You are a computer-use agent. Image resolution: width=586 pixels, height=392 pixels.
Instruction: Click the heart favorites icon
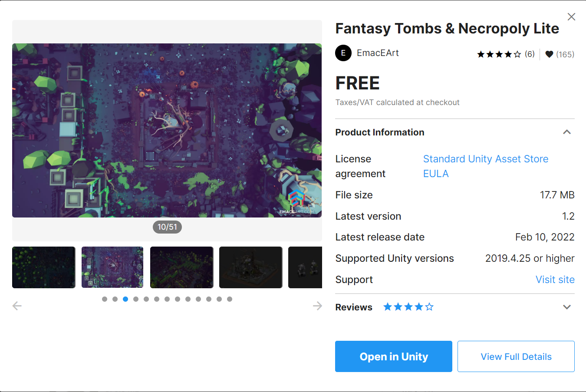point(549,54)
